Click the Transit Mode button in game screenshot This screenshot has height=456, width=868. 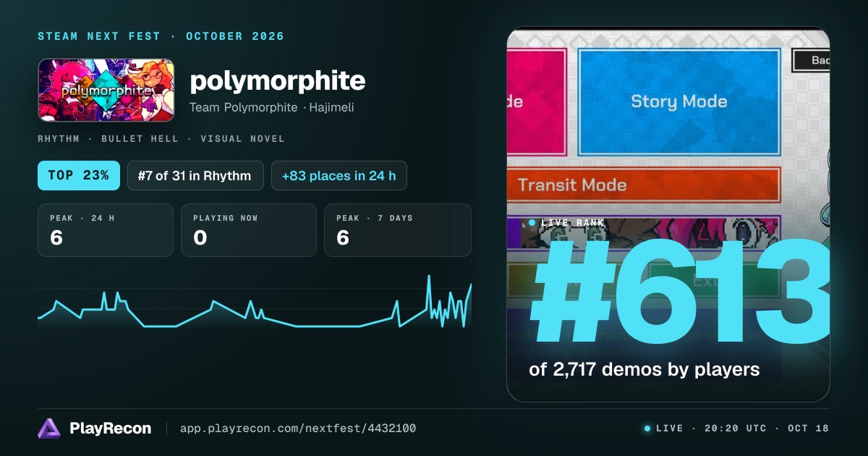[644, 185]
